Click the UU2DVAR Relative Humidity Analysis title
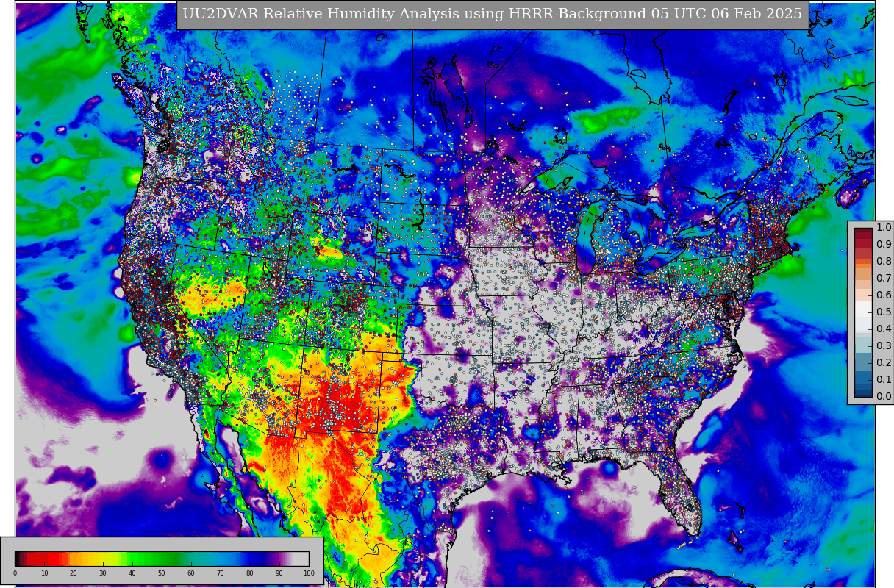The height and width of the screenshot is (588, 894). point(492,15)
